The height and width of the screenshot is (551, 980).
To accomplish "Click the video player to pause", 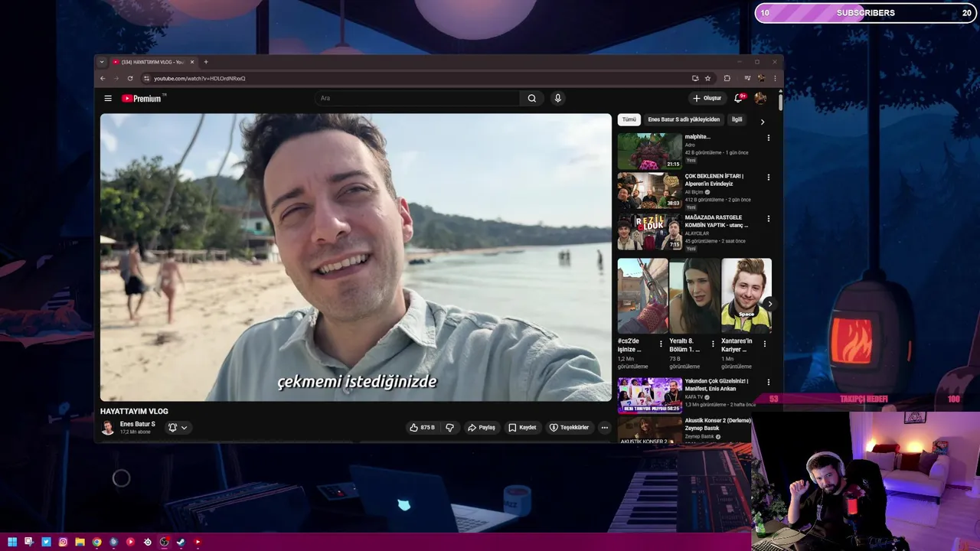I will click(356, 257).
